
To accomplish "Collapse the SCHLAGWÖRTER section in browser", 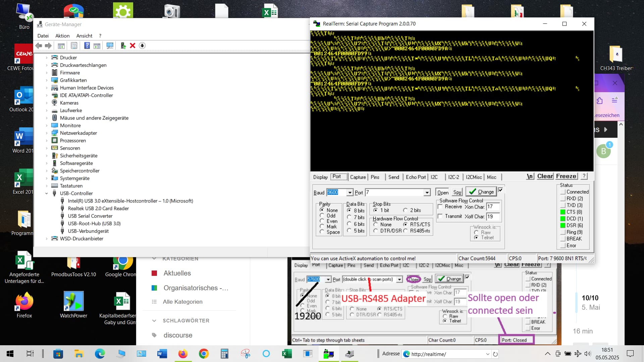I will click(x=154, y=321).
